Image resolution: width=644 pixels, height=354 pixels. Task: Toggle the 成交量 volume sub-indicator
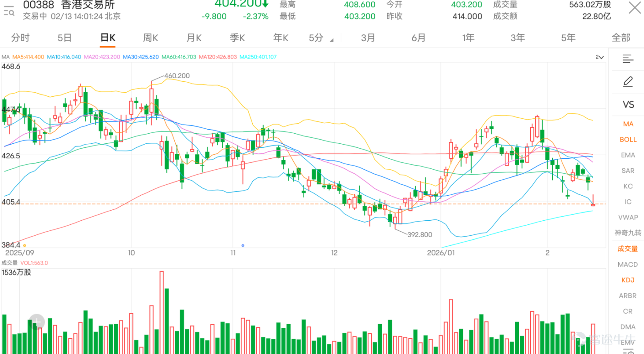pos(628,249)
